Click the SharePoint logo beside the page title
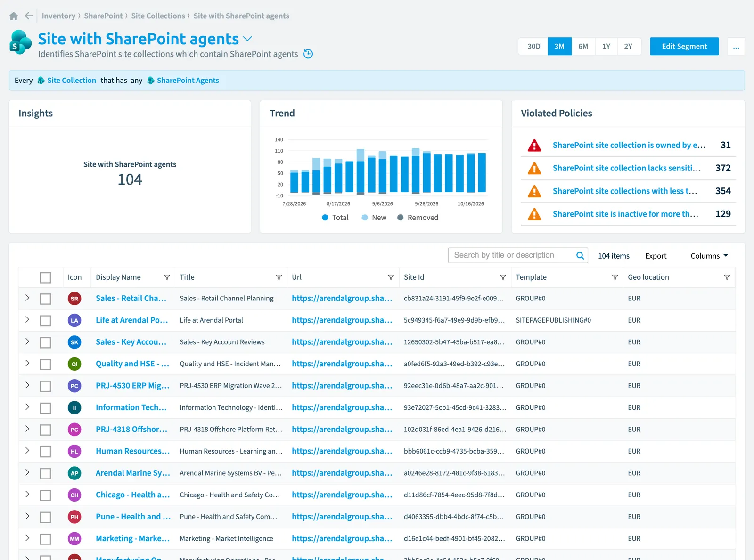Viewport: 754px width, 560px height. pos(20,42)
